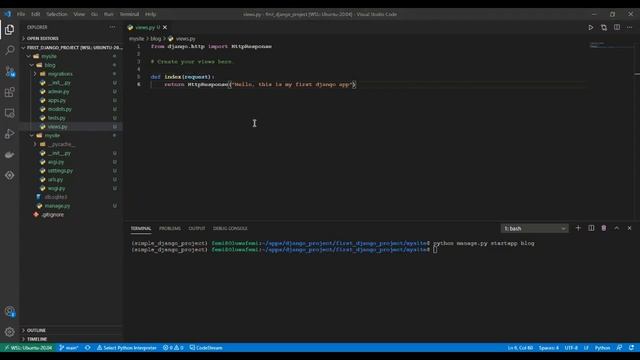Open the Docker view in activity bar

pyautogui.click(x=9, y=155)
